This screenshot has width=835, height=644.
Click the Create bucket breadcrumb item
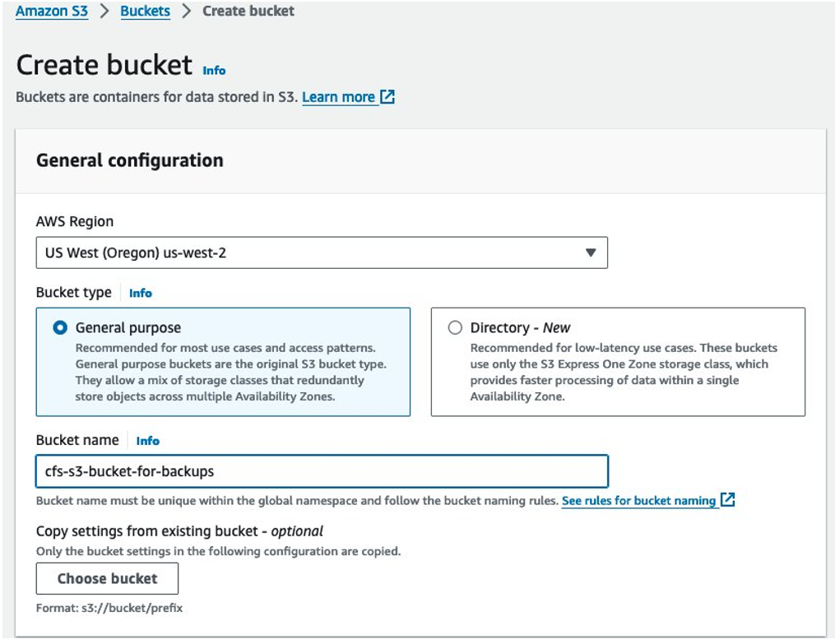[x=248, y=12]
